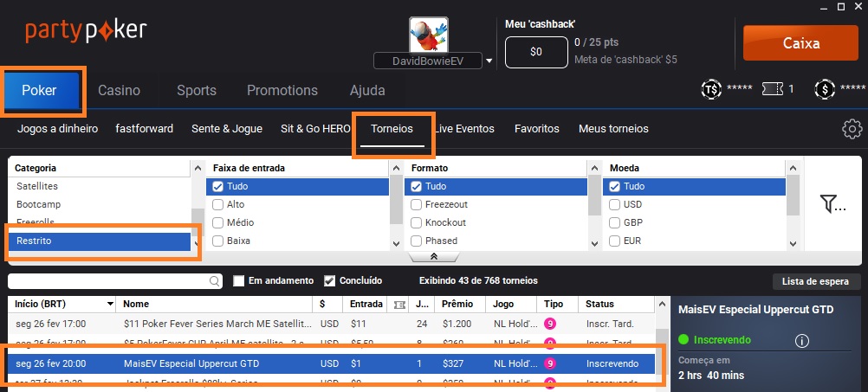This screenshot has width=868, height=392.
Task: Select Satellites in the Categoria list
Action: (37, 186)
